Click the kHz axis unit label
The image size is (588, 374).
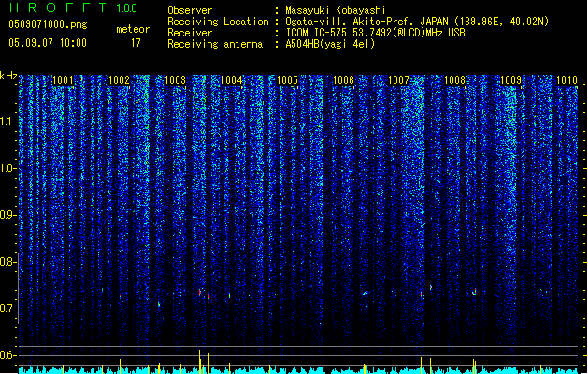(x=8, y=76)
